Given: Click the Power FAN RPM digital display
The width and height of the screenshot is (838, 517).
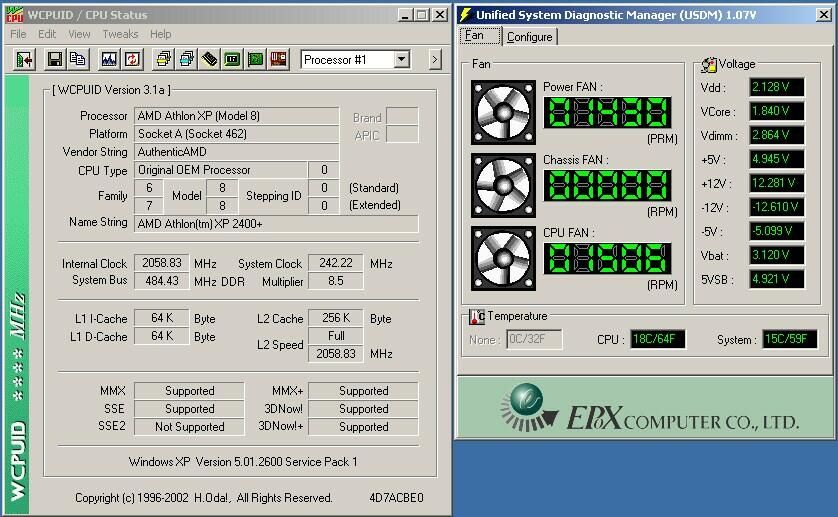Looking at the screenshot, I should [x=608, y=112].
